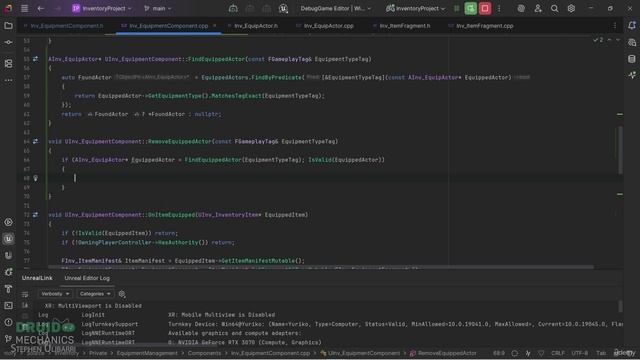640x360 pixels.
Task: Switch to Inv_ItemFragment.cpp tab
Action: pos(484,26)
